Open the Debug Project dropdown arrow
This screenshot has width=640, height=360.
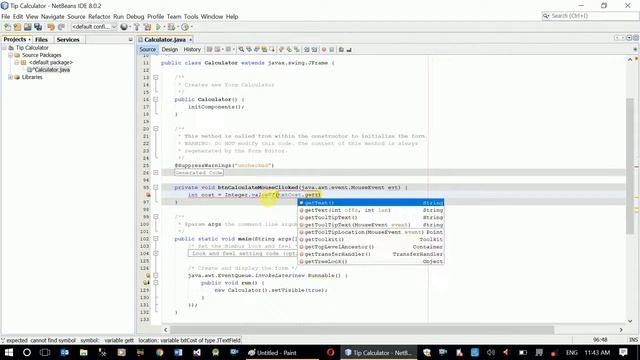[178, 27]
